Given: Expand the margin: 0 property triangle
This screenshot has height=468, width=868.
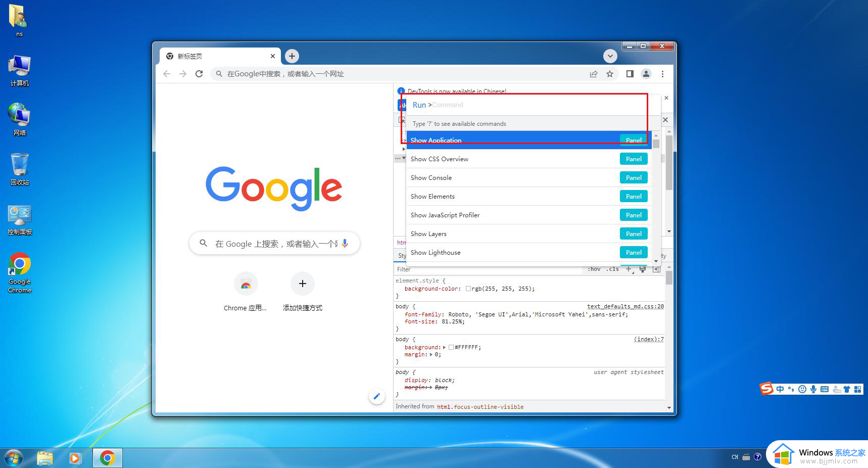Looking at the screenshot, I should (431, 355).
